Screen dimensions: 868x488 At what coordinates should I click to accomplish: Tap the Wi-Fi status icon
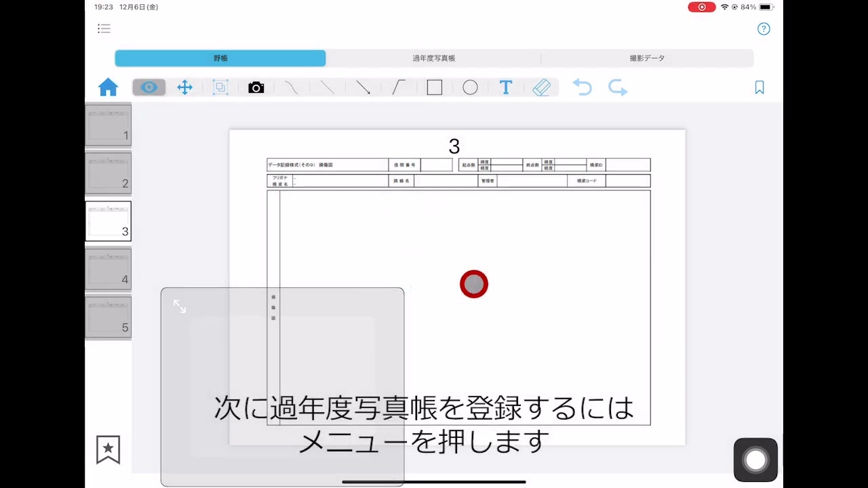[x=724, y=7]
